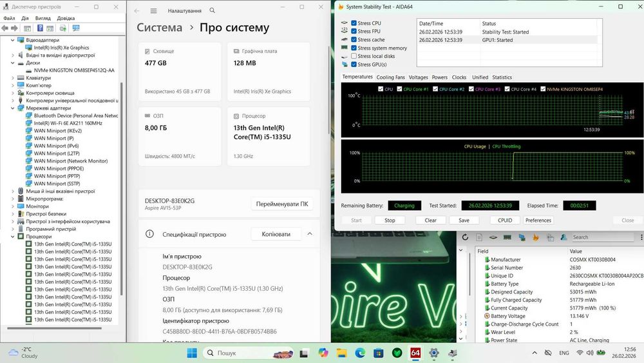Viewport: 644px width, 363px height.
Task: Open the blue help icon in Device Manager
Action: pyautogui.click(x=40, y=28)
